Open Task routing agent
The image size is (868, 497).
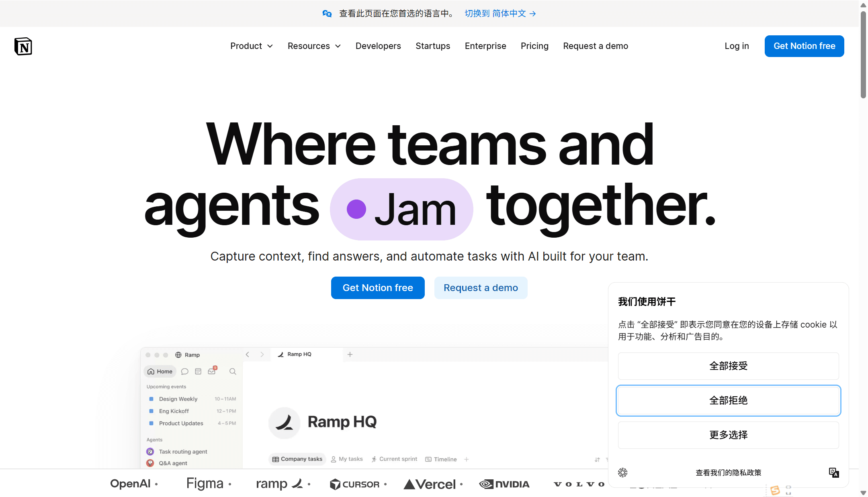tap(183, 452)
